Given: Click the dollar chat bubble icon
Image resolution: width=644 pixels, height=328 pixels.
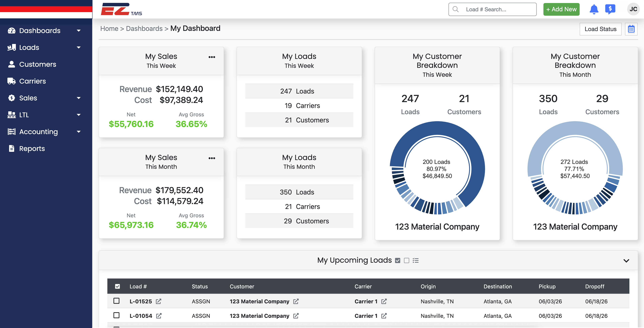Looking at the screenshot, I should click(610, 9).
